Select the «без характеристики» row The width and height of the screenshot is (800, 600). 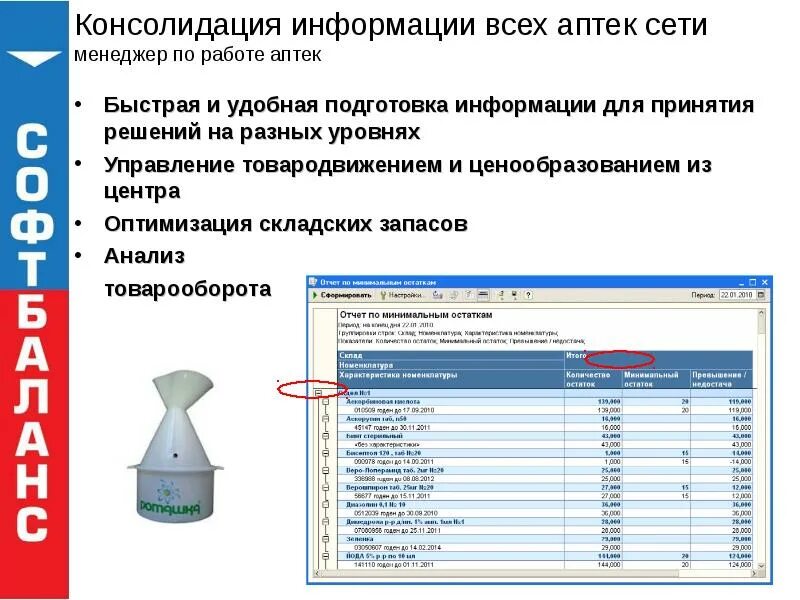click(545, 444)
